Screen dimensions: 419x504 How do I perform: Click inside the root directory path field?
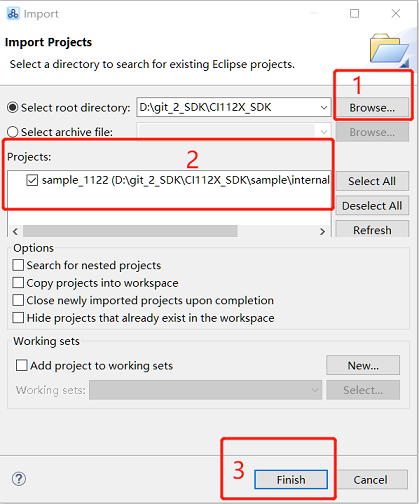pyautogui.click(x=227, y=107)
